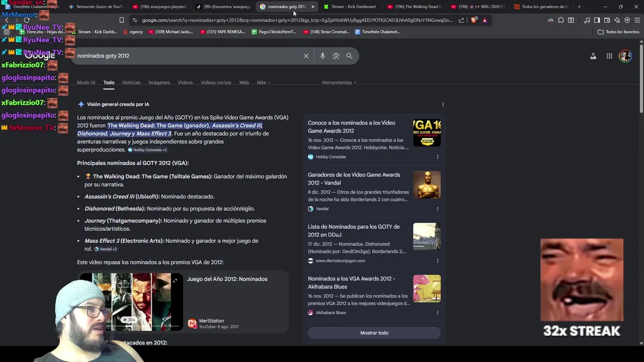Open PagosTiktoksPerreT bookmark
This screenshot has width=644, height=362.
[x=274, y=32]
